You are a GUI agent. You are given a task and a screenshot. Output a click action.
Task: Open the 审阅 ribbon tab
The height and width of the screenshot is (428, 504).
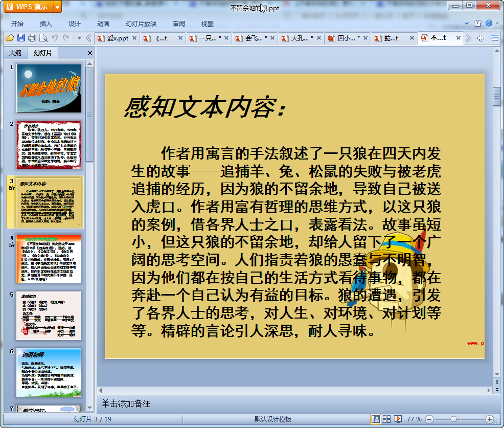point(179,24)
